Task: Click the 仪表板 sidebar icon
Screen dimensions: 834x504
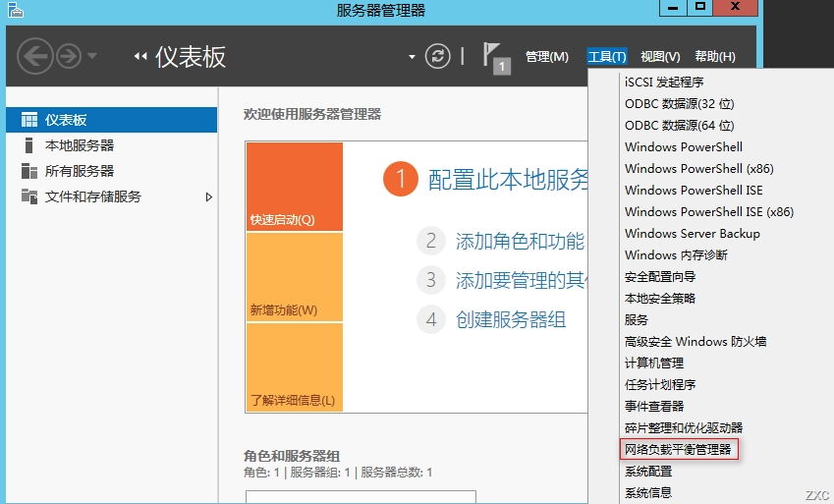Action: (29, 120)
